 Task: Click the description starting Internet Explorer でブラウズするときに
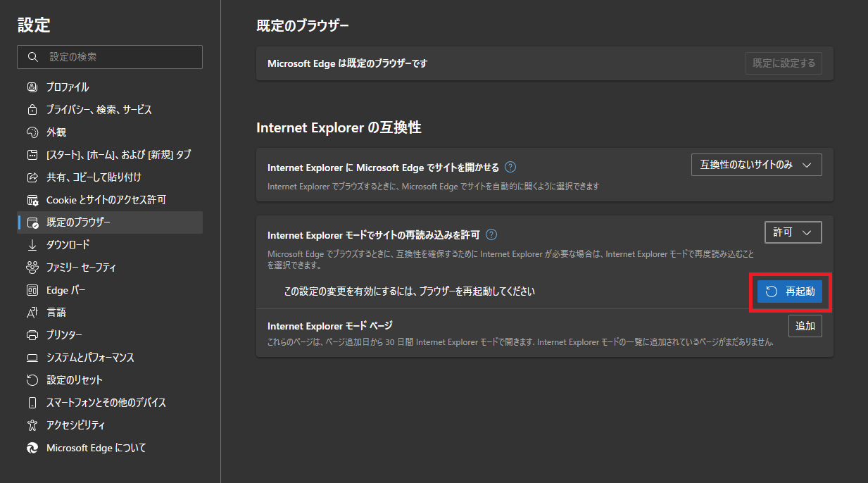click(x=434, y=187)
